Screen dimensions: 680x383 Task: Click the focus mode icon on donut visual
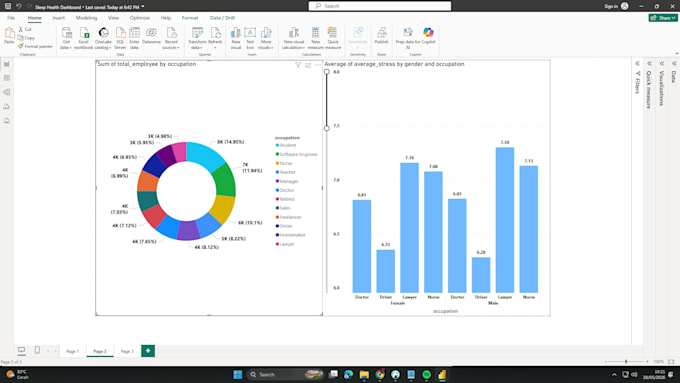pyautogui.click(x=308, y=65)
